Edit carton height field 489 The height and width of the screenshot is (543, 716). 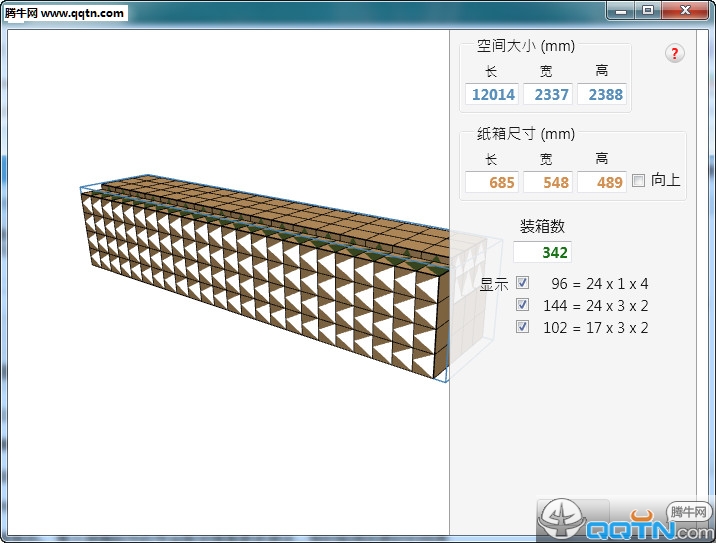click(602, 182)
